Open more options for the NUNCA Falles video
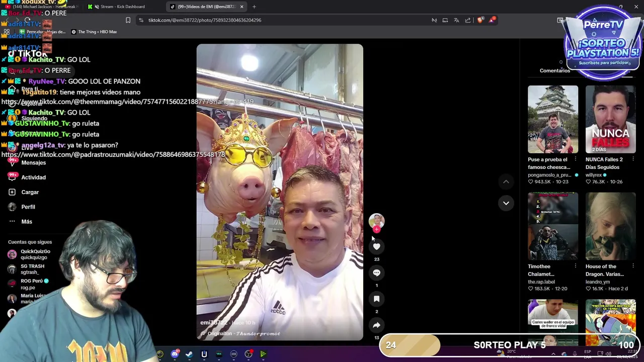The width and height of the screenshot is (644, 362). pos(633,159)
